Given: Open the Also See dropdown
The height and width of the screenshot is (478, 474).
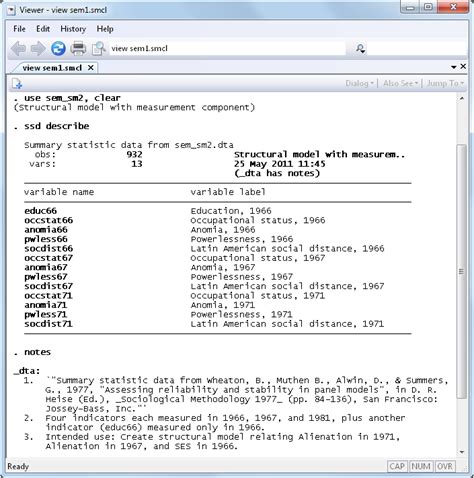Looking at the screenshot, I should pyautogui.click(x=400, y=83).
